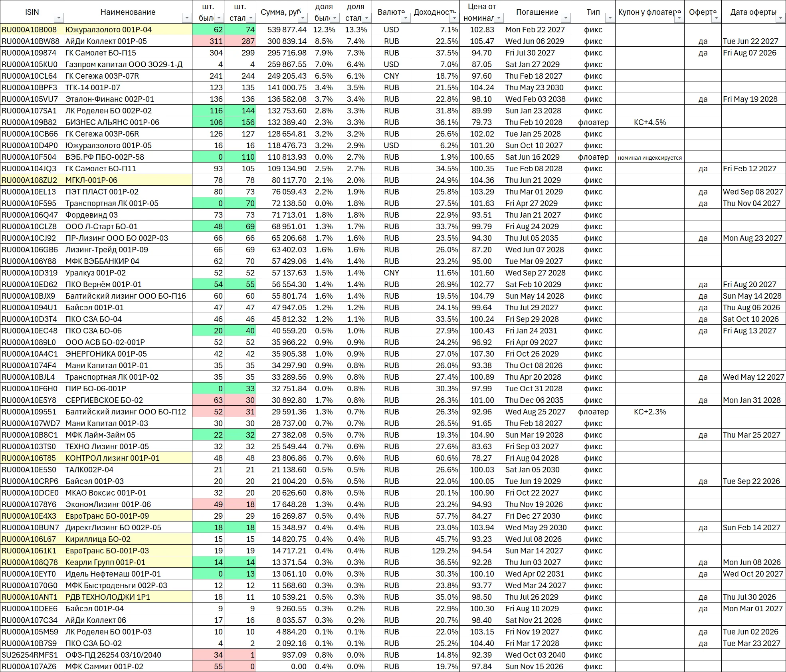The width and height of the screenshot is (786, 672).
Task: Click the 'ООО Л-Старт БО-01' name cell
Action: [x=128, y=226]
